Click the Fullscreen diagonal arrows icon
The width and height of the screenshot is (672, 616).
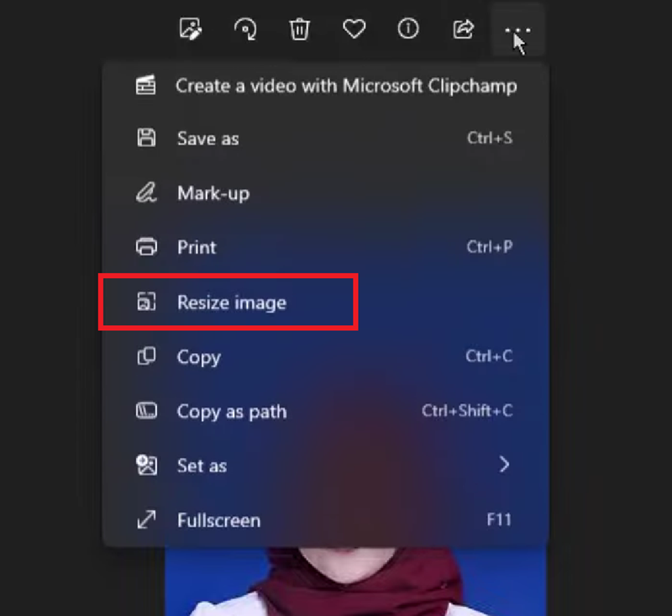(x=146, y=520)
